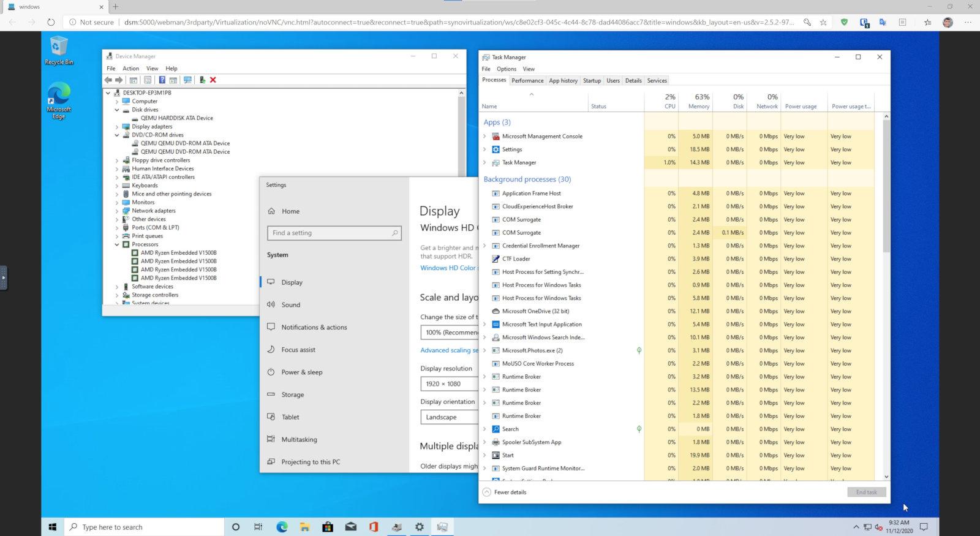
Task: Open the Action menu in Device Manager
Action: pyautogui.click(x=130, y=69)
